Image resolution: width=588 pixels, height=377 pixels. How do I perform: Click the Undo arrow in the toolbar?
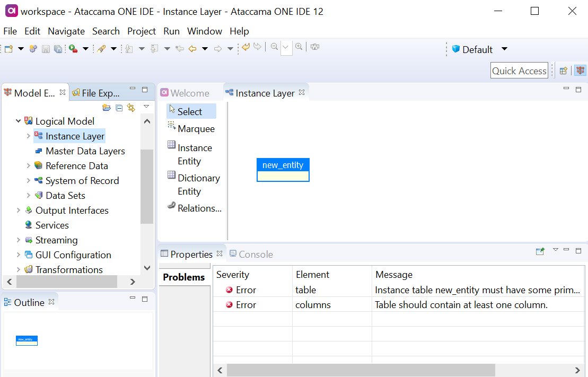point(244,47)
